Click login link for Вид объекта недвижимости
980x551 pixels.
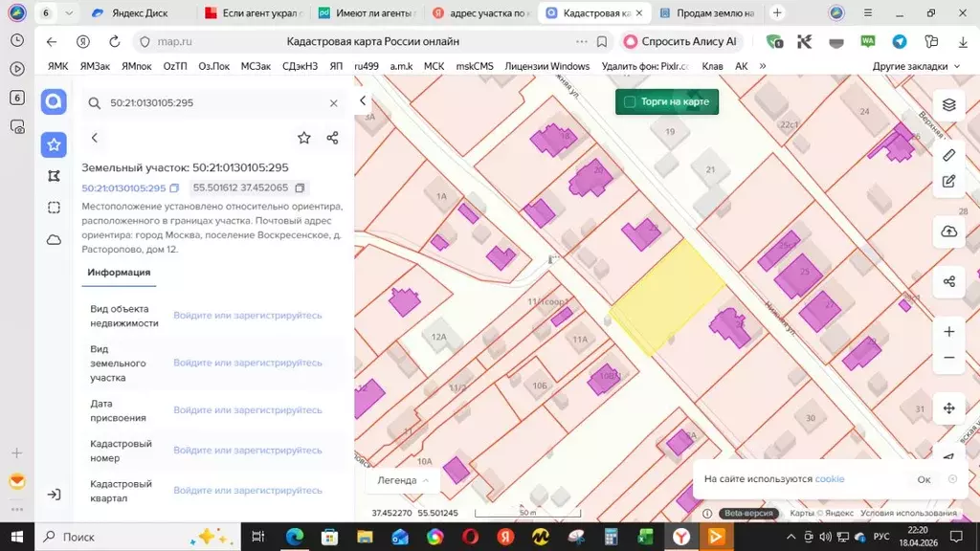click(248, 316)
